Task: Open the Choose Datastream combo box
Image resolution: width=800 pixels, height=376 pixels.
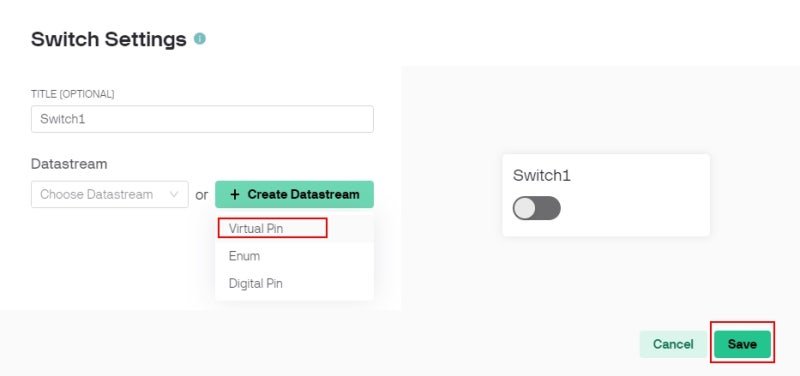Action: (x=110, y=194)
